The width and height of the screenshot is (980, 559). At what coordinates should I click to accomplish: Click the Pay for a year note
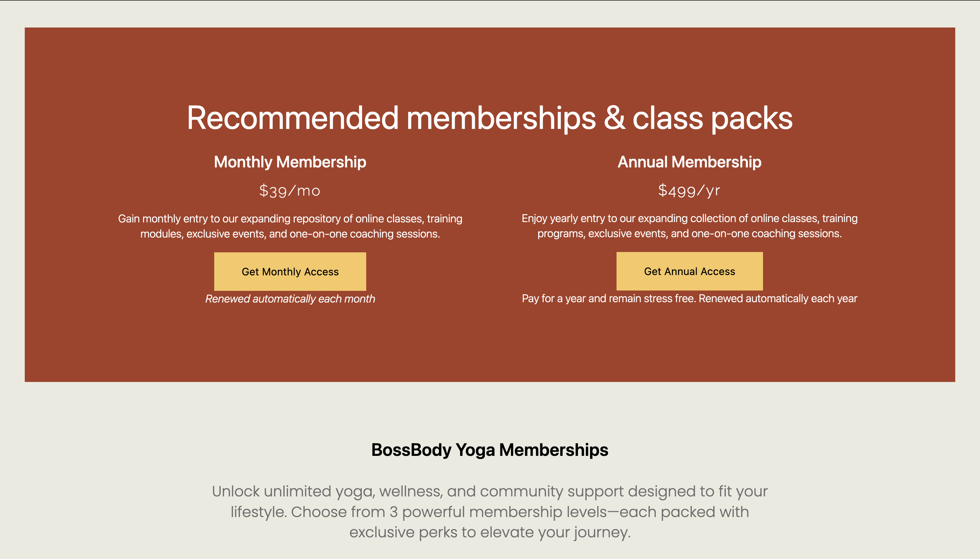tap(689, 298)
